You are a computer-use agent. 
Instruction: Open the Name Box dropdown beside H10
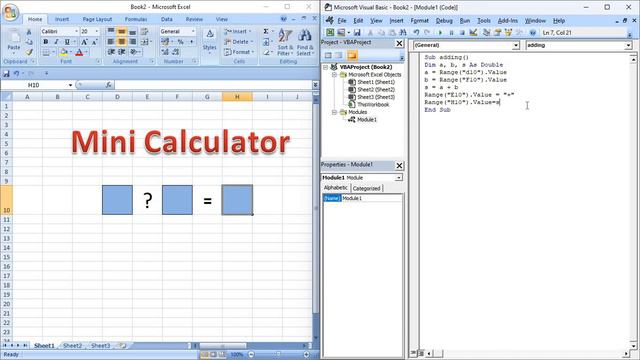tap(70, 85)
